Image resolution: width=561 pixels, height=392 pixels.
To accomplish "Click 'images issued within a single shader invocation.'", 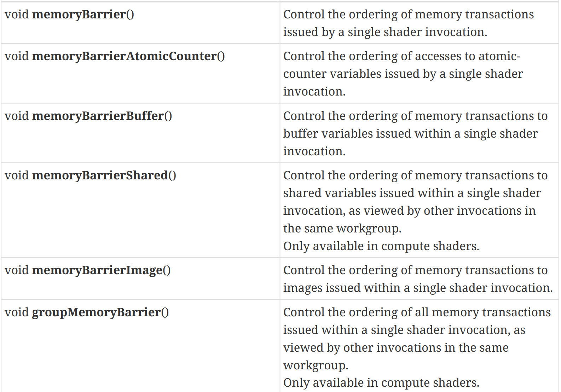I will pyautogui.click(x=417, y=288).
